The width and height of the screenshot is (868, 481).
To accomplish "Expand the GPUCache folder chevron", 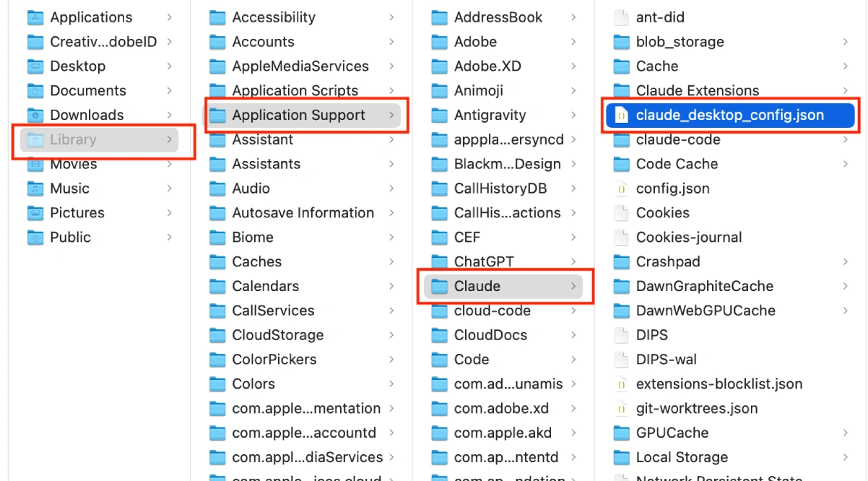I will point(845,433).
